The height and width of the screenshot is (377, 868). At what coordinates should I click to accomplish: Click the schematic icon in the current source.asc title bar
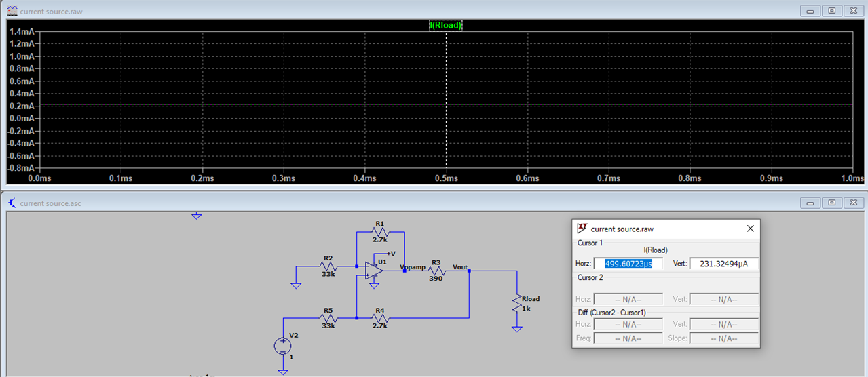[x=12, y=203]
